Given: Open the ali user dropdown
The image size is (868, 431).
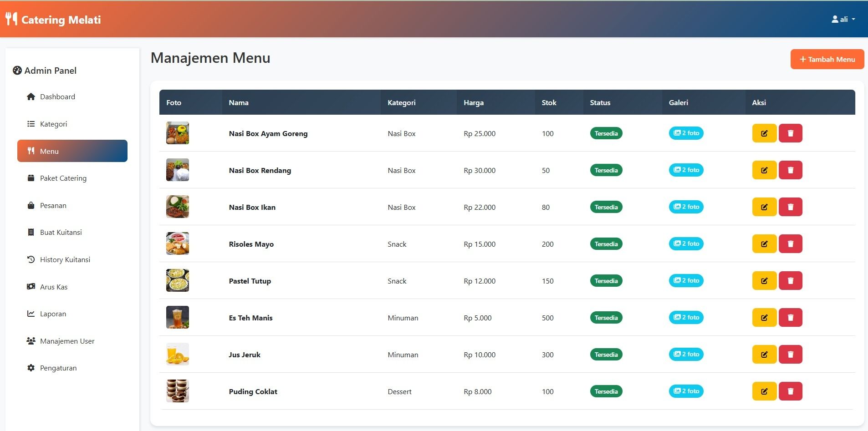Looking at the screenshot, I should pyautogui.click(x=843, y=20).
